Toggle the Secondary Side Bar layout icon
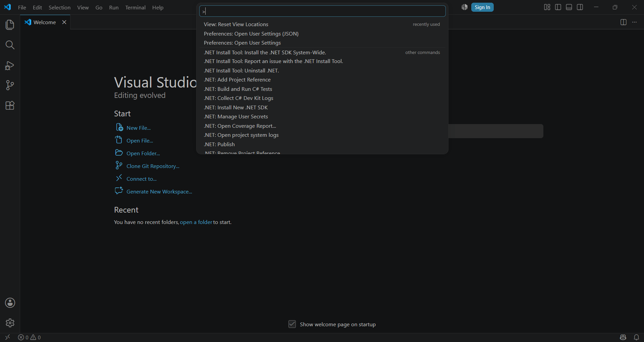 (580, 7)
